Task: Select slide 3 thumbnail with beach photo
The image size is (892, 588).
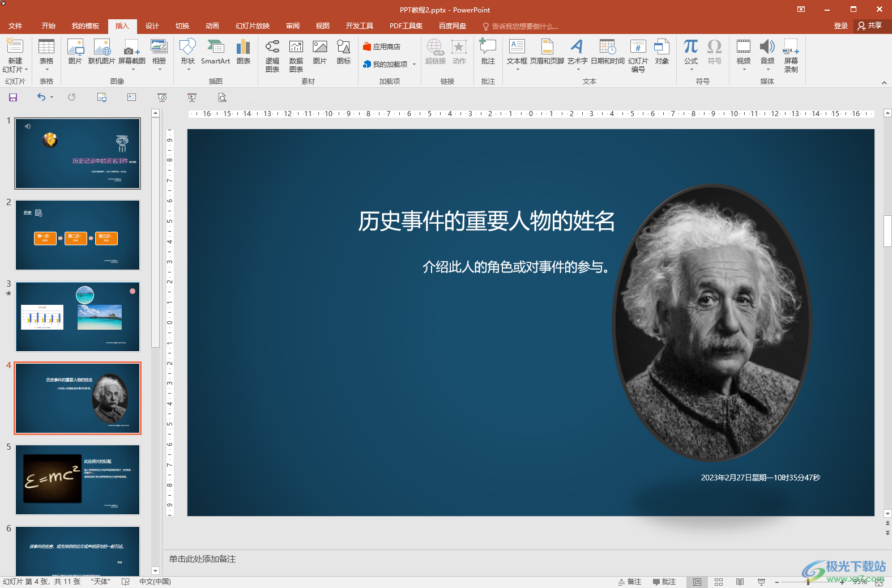Action: (78, 317)
